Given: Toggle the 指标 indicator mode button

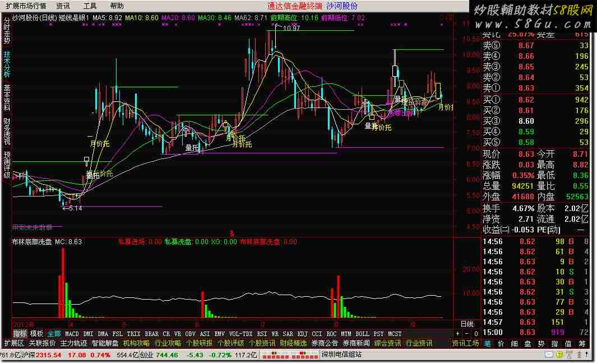Looking at the screenshot, I should click(20, 334).
